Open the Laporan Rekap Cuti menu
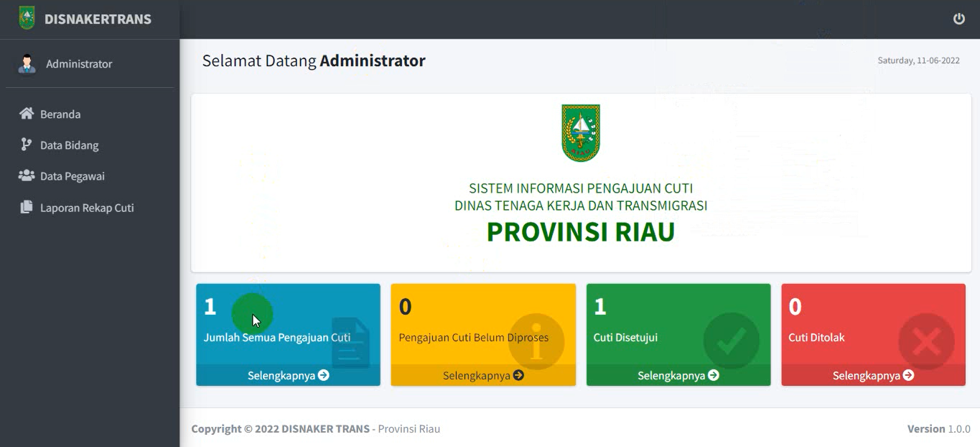This screenshot has width=980, height=447. coord(90,207)
